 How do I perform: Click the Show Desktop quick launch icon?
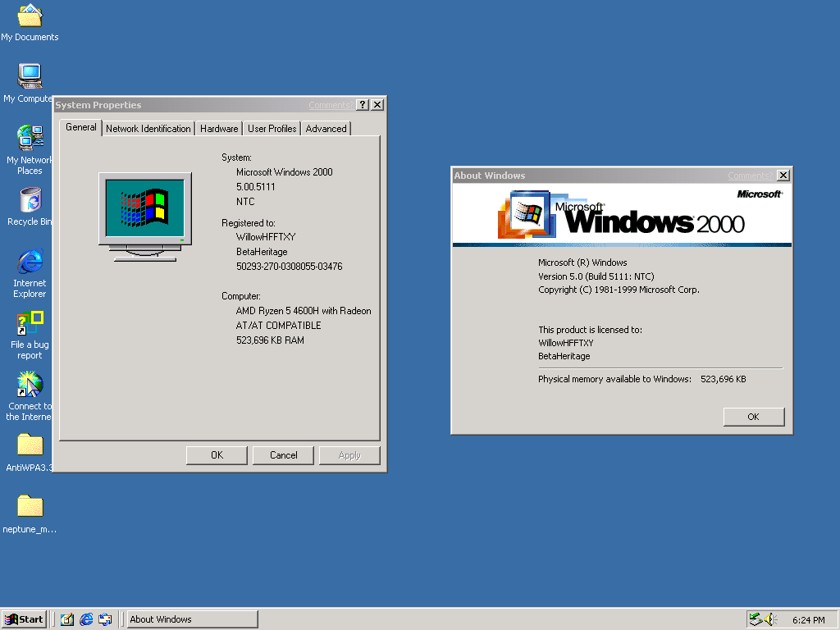point(67,619)
